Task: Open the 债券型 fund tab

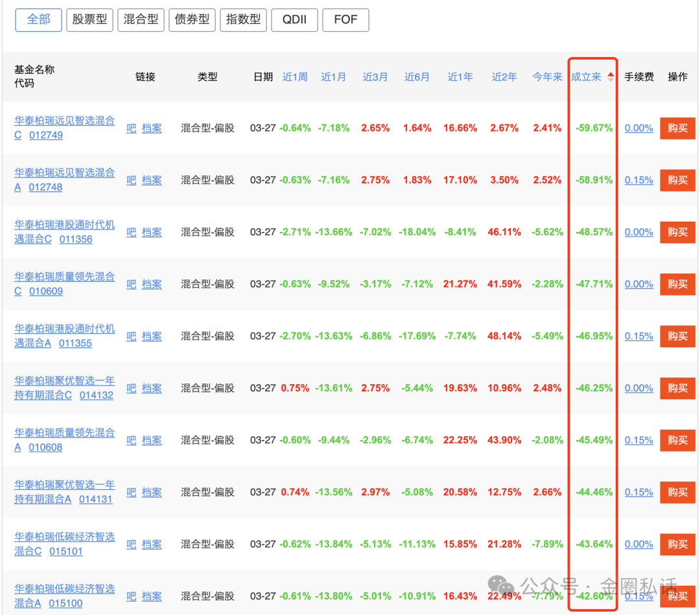Action: tap(192, 19)
